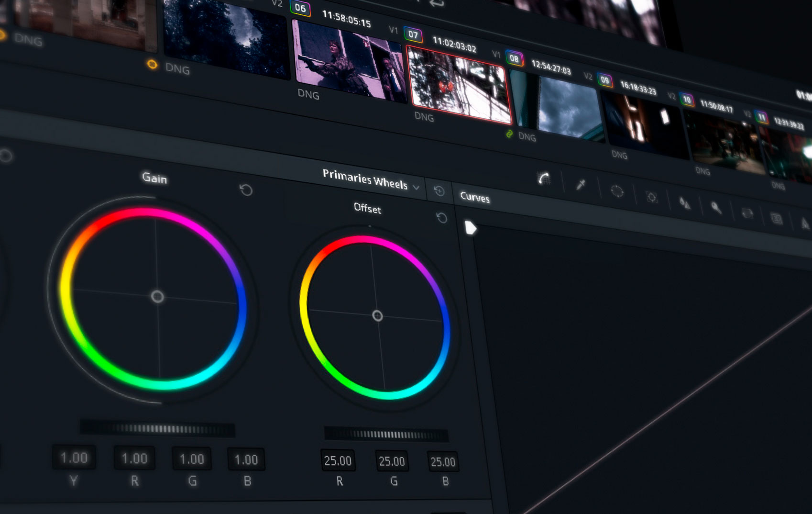Open the Sizing palette

(x=747, y=213)
